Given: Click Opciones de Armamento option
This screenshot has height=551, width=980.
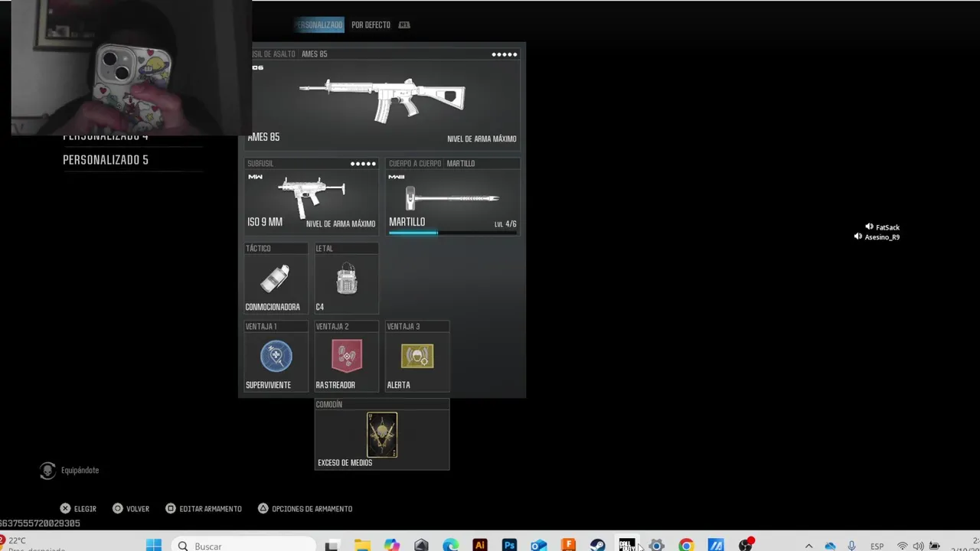Looking at the screenshot, I should (x=305, y=509).
